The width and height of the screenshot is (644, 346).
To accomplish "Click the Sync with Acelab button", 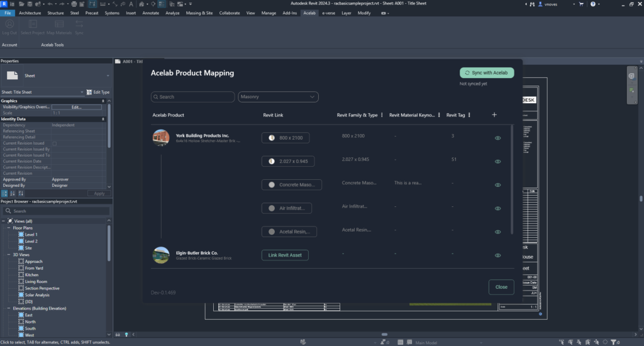I will coord(487,73).
